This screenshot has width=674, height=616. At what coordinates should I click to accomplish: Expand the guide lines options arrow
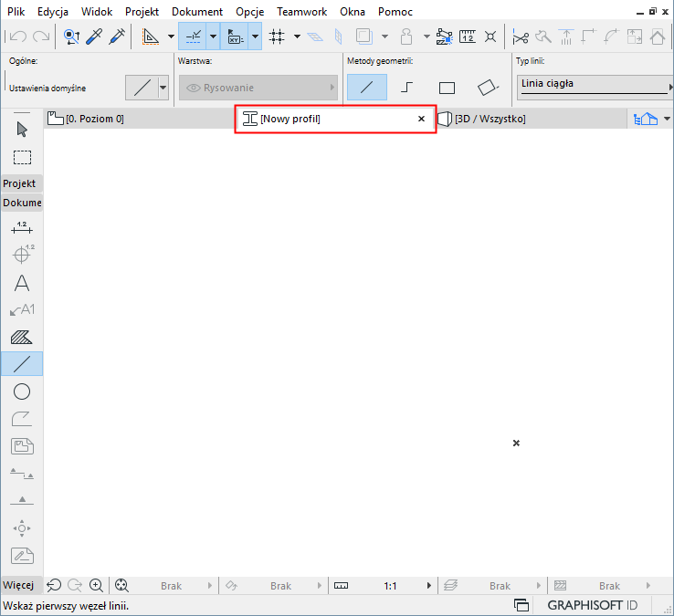[x=171, y=37]
